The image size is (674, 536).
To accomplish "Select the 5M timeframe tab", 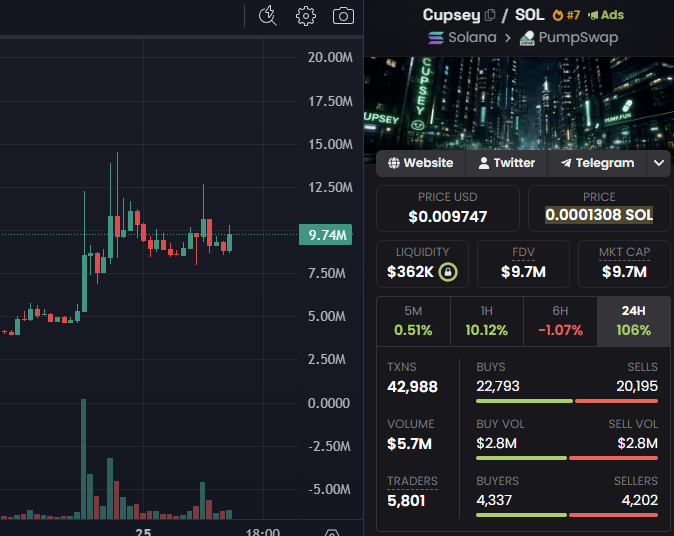I will coord(414,321).
